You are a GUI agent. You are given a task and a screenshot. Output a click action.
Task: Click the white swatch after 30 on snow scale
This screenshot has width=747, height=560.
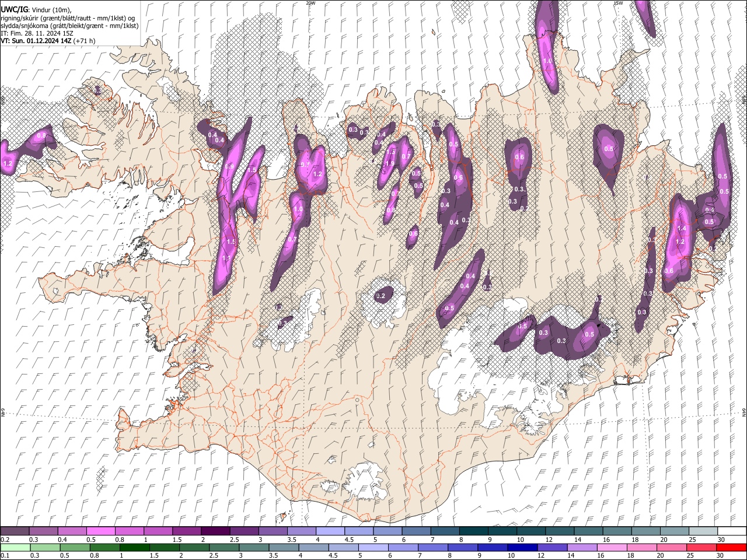click(x=731, y=531)
